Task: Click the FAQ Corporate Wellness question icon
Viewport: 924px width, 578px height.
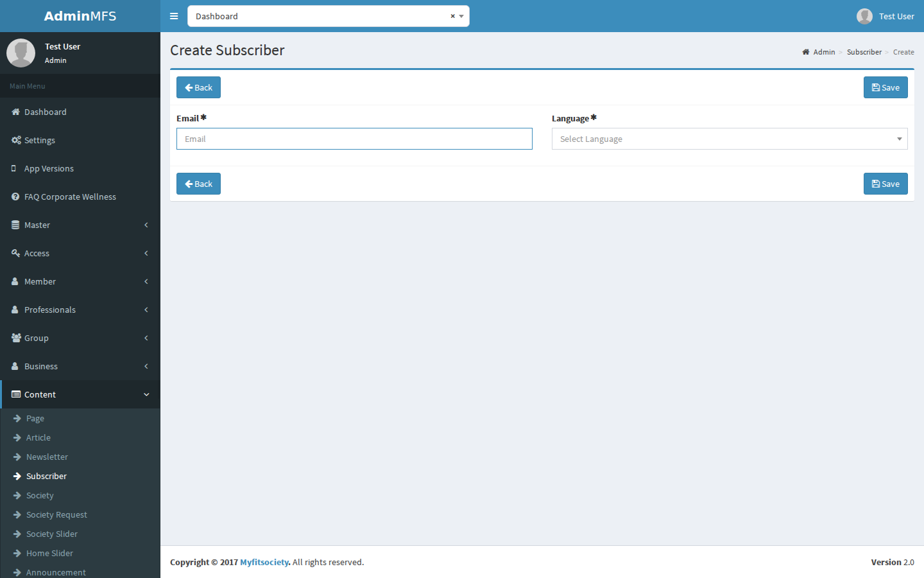Action: click(15, 197)
